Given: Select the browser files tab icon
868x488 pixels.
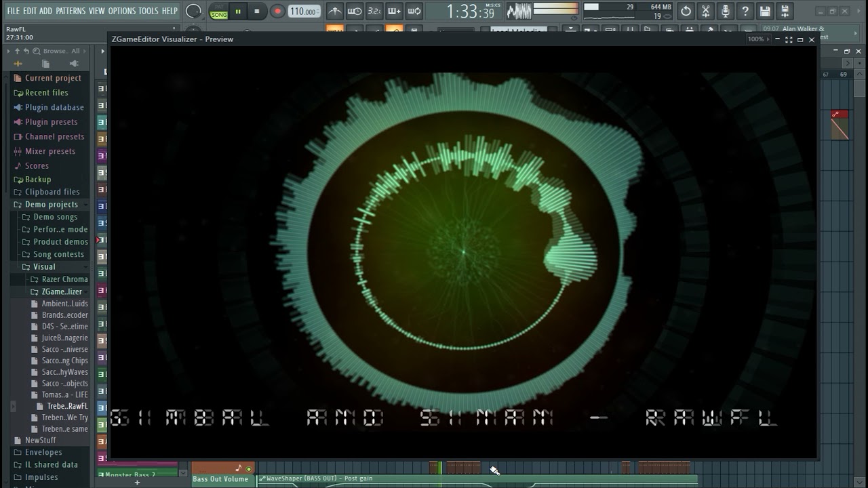Looking at the screenshot, I should point(45,64).
